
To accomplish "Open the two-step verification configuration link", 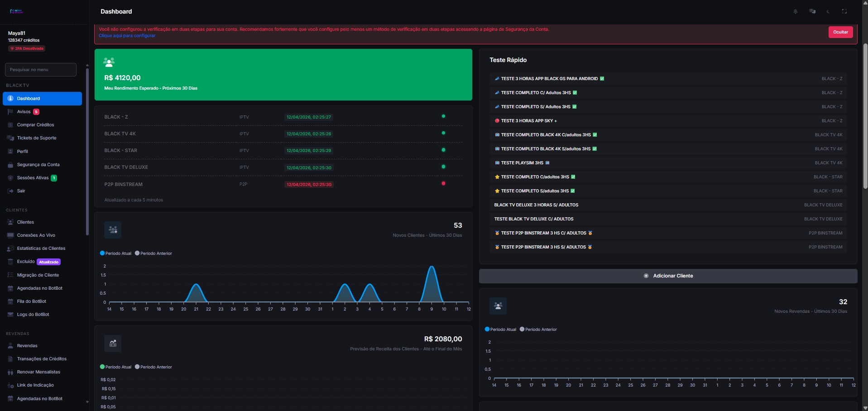I will click(127, 35).
